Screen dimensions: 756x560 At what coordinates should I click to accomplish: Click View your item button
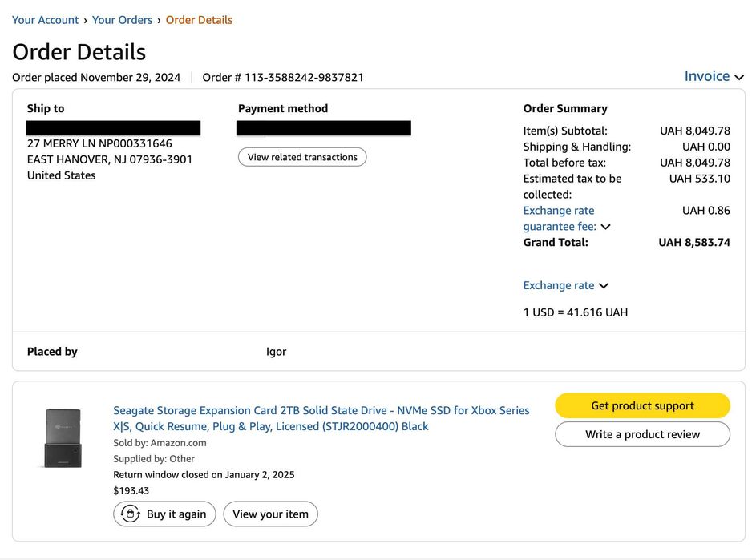270,514
